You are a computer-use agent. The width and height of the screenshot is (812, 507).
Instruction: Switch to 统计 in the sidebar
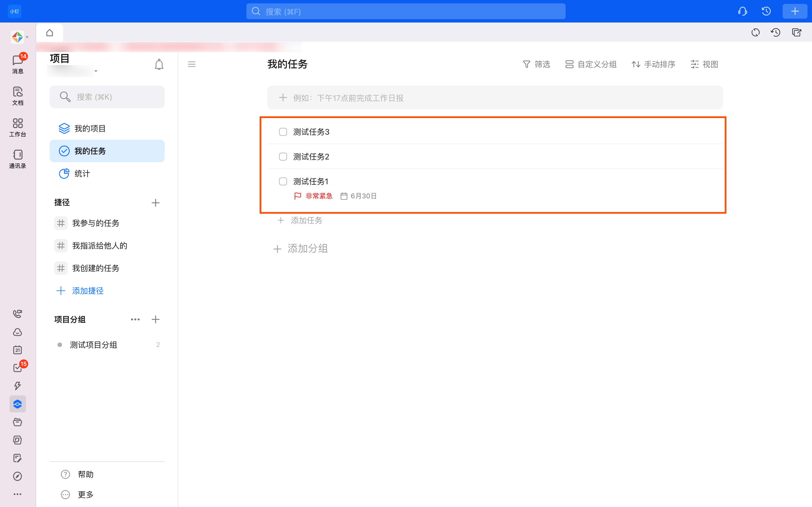click(82, 173)
